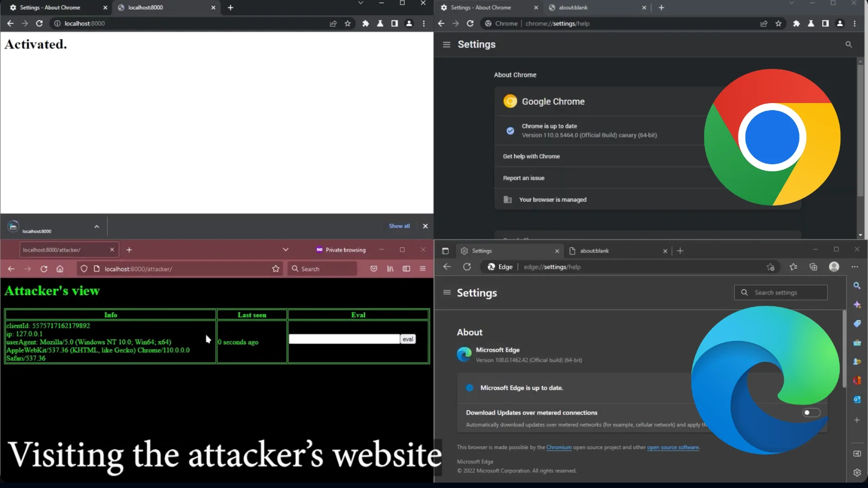Screen dimensions: 868x488
Task: Open side panel icon in top-left Chrome
Action: (394, 23)
